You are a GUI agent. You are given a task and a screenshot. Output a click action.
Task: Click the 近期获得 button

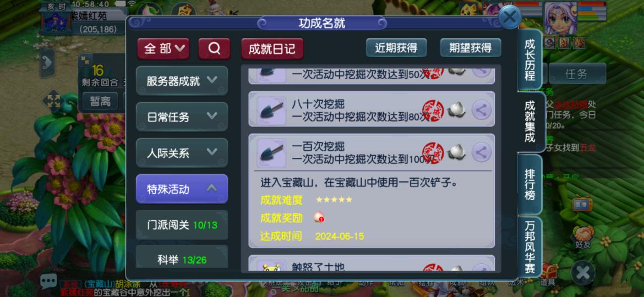396,48
